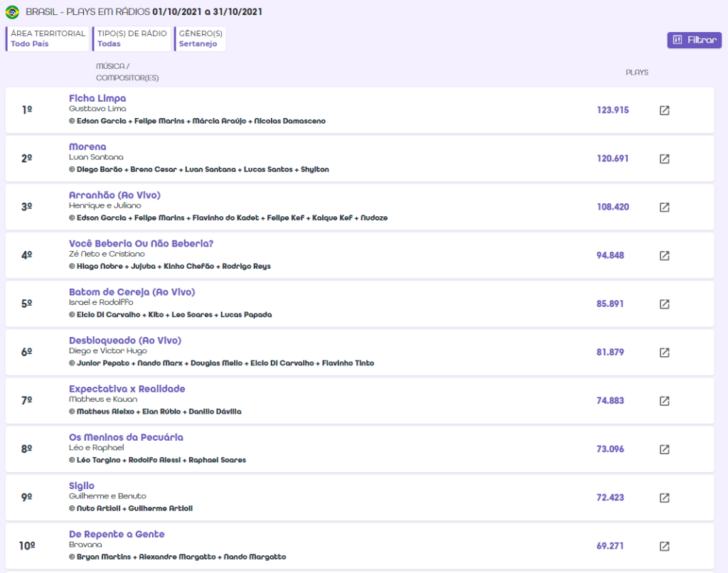
Task: Click external link icon for Batom de Cereja
Action: coord(664,304)
